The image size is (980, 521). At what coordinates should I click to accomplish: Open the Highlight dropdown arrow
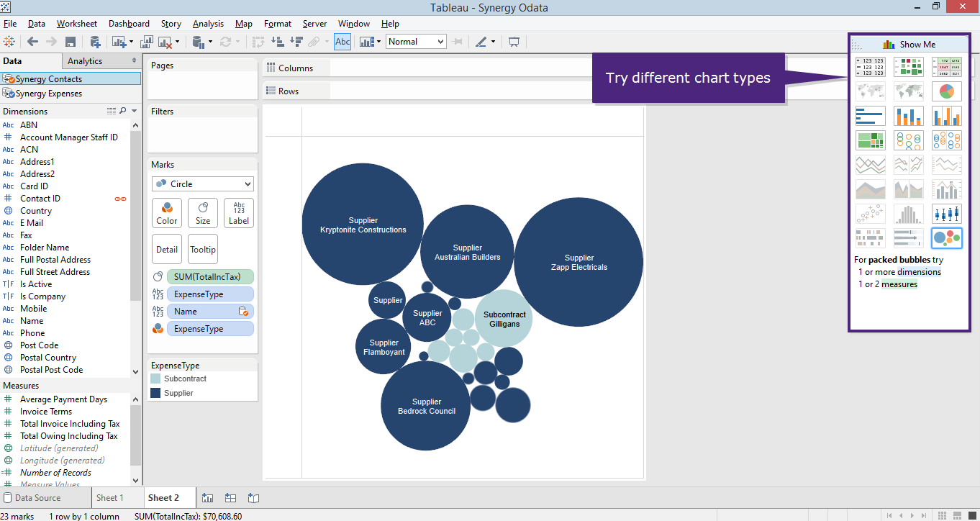click(x=493, y=42)
